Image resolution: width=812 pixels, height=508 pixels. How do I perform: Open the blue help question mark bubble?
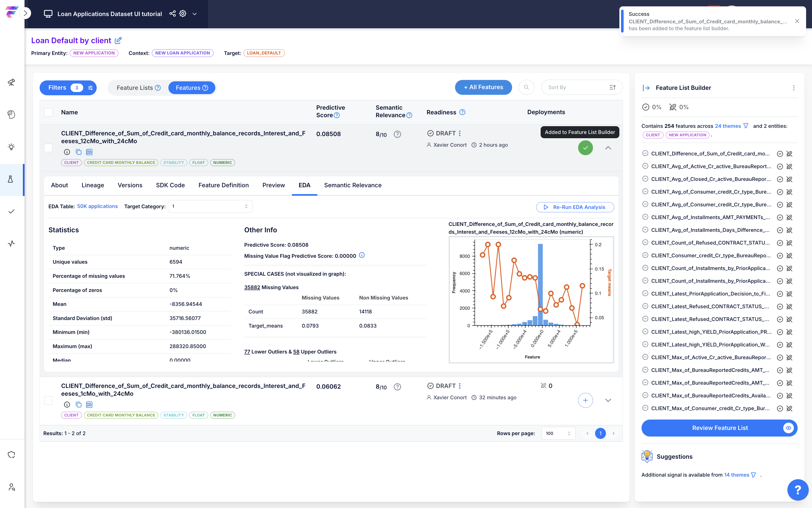coord(798,490)
